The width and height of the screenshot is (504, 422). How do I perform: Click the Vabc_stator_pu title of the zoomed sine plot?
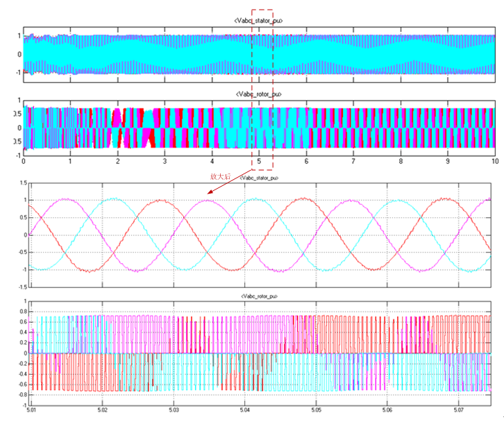(x=260, y=178)
